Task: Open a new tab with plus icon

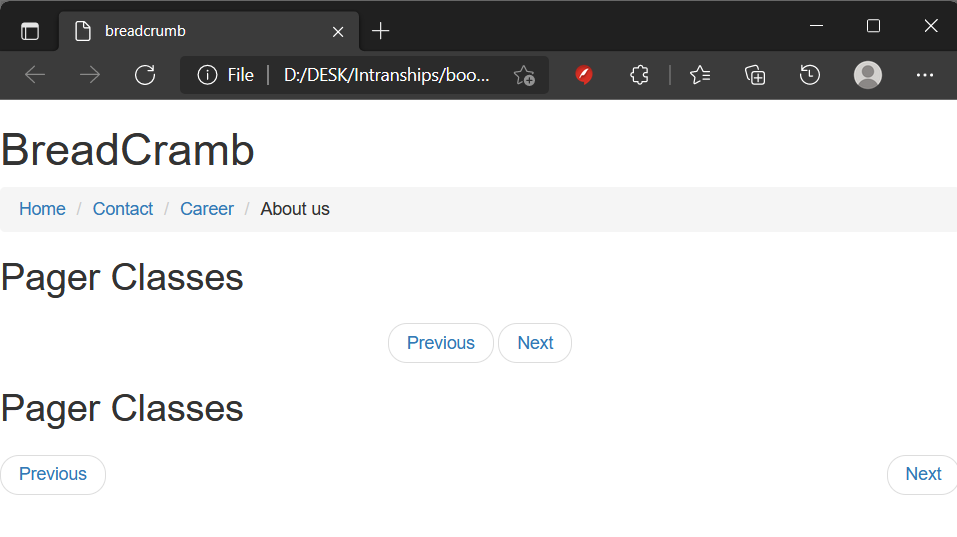Action: 380,31
